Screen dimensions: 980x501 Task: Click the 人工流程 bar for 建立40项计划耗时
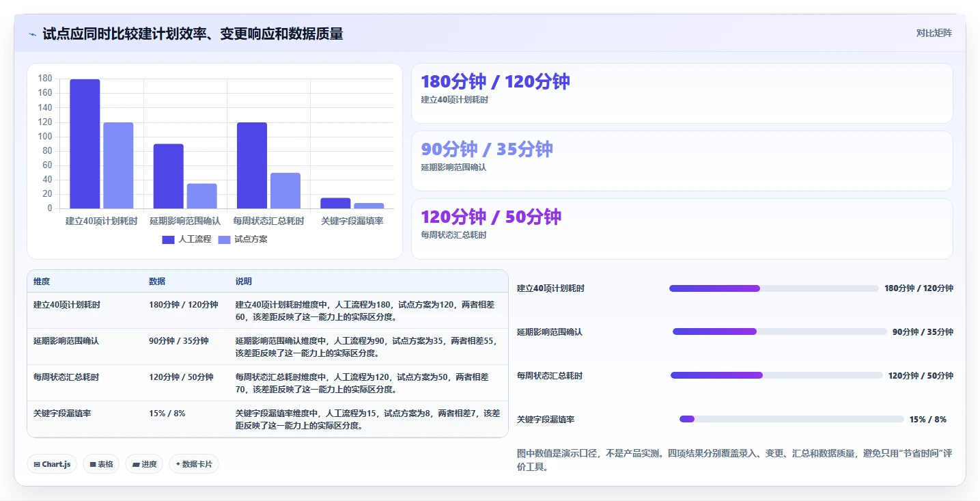[x=85, y=144]
